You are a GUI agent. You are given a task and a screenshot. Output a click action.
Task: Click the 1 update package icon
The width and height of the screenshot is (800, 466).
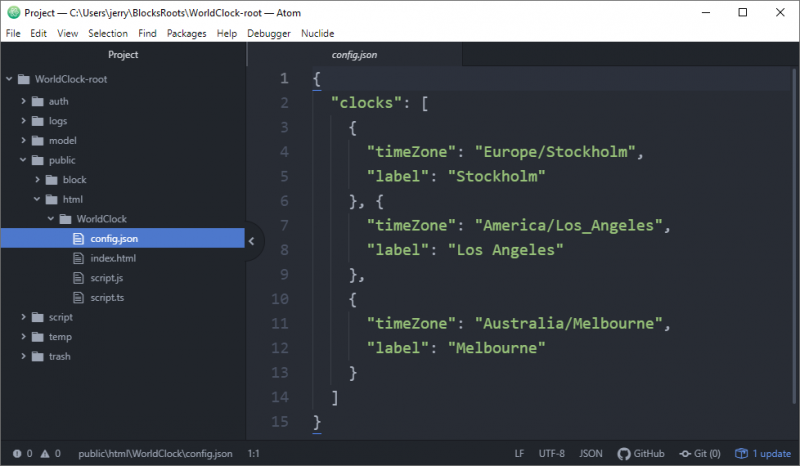coord(741,453)
